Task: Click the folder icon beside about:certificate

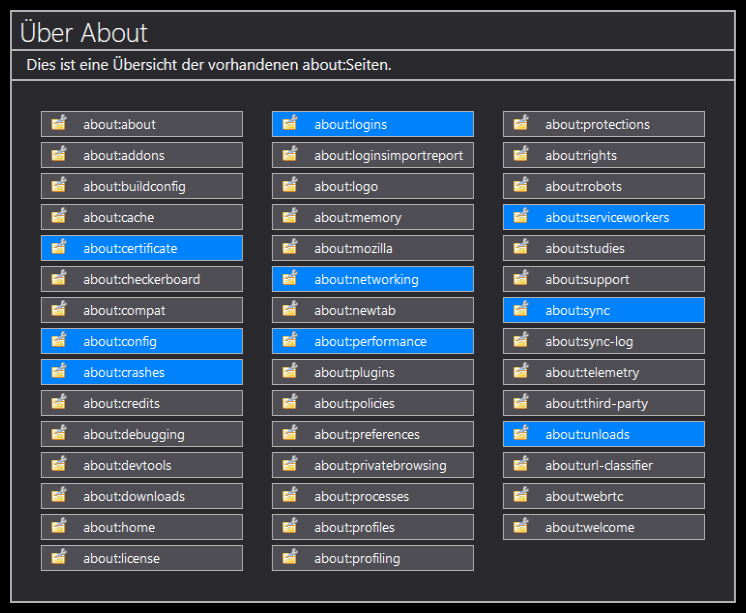Action: (x=59, y=247)
